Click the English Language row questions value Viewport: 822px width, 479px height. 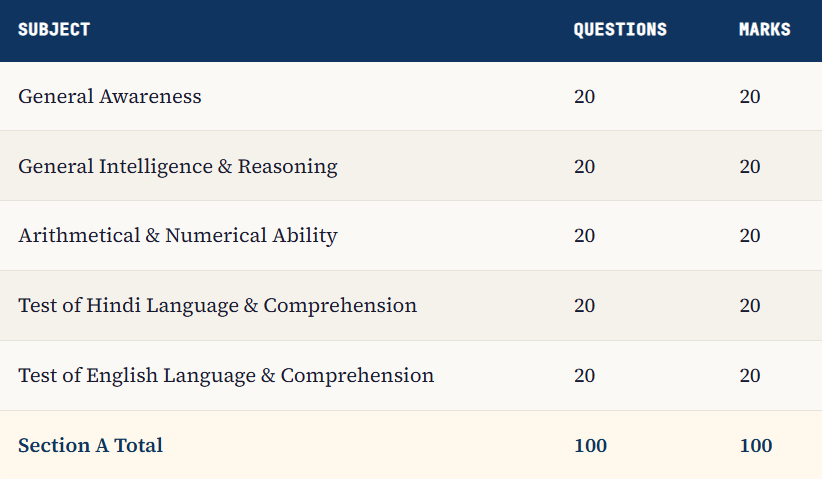point(584,375)
